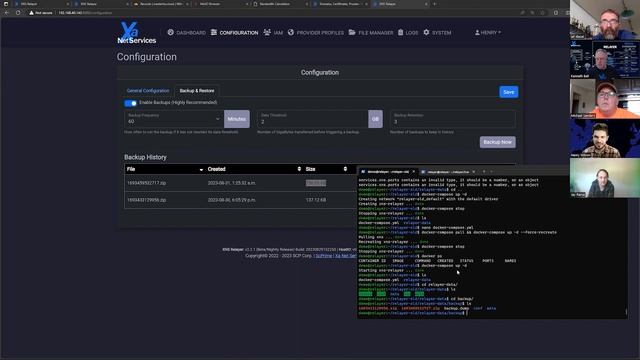Screen dimensions: 640x360
Task: Click the Xa NetServices logo
Action: [136, 33]
